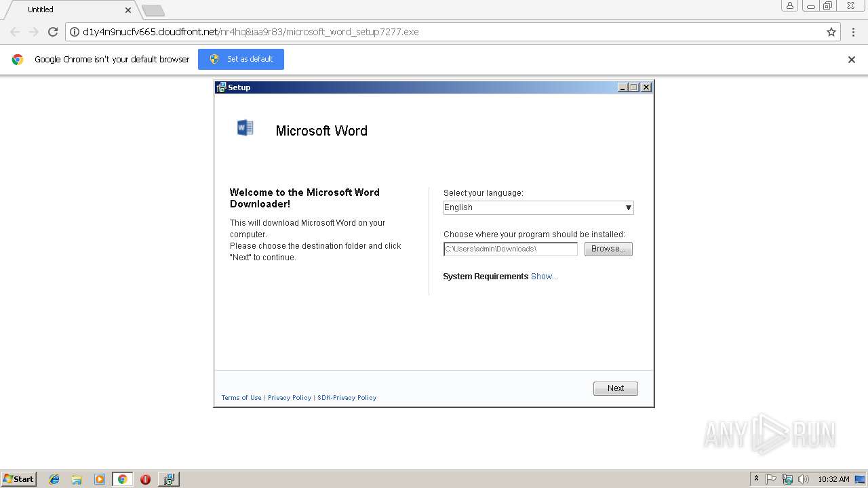Open Windows Media Player taskbar icon
This screenshot has width=868, height=488.
(x=100, y=479)
